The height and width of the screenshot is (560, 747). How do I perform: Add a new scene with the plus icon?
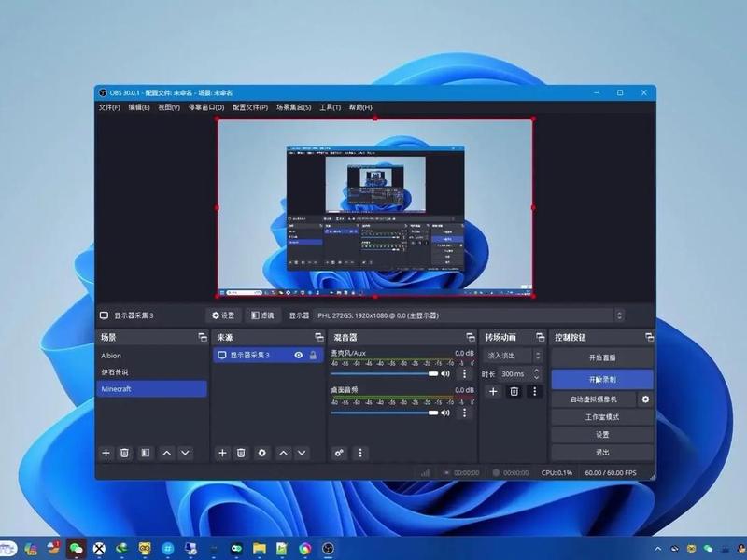[x=106, y=453]
